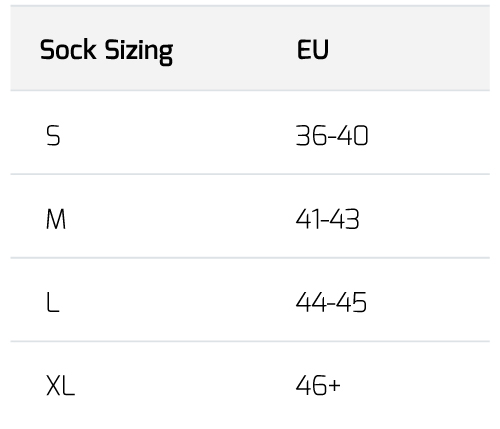Click the 36-40 EU size value
The height and width of the screenshot is (429, 500).
tap(332, 135)
